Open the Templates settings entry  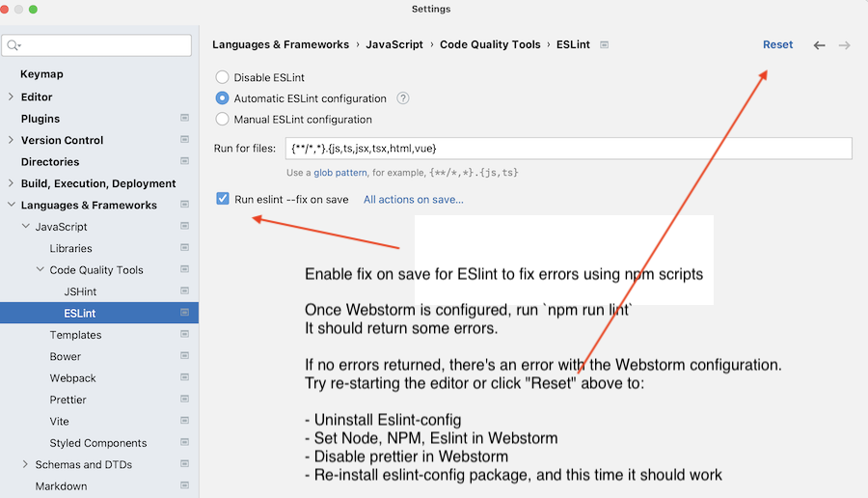tap(75, 335)
